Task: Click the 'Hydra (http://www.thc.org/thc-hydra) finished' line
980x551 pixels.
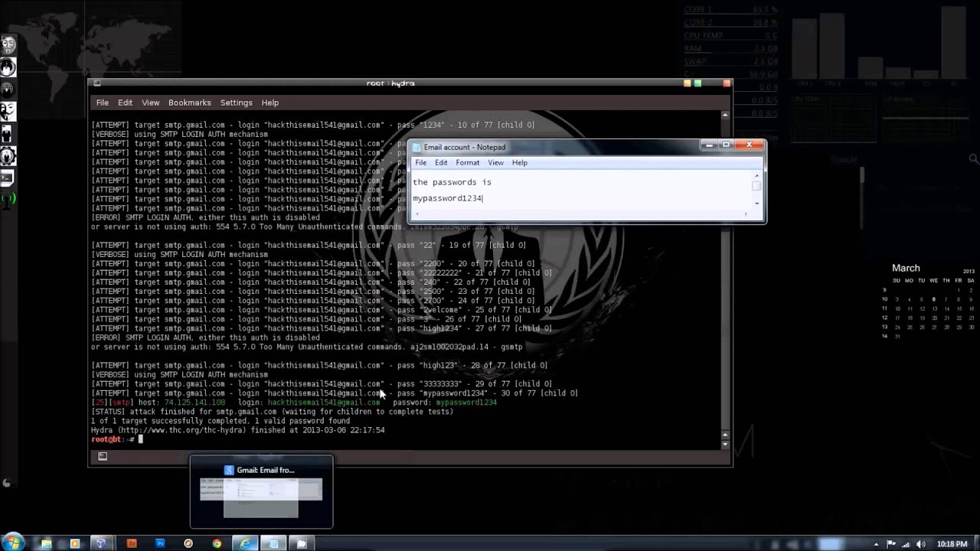Action: point(237,430)
